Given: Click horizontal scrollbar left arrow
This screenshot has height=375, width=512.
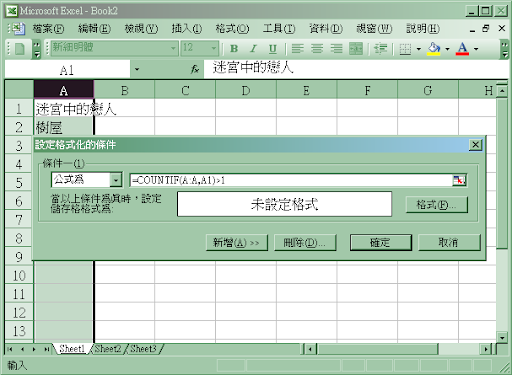Looking at the screenshot, I should tap(311, 349).
